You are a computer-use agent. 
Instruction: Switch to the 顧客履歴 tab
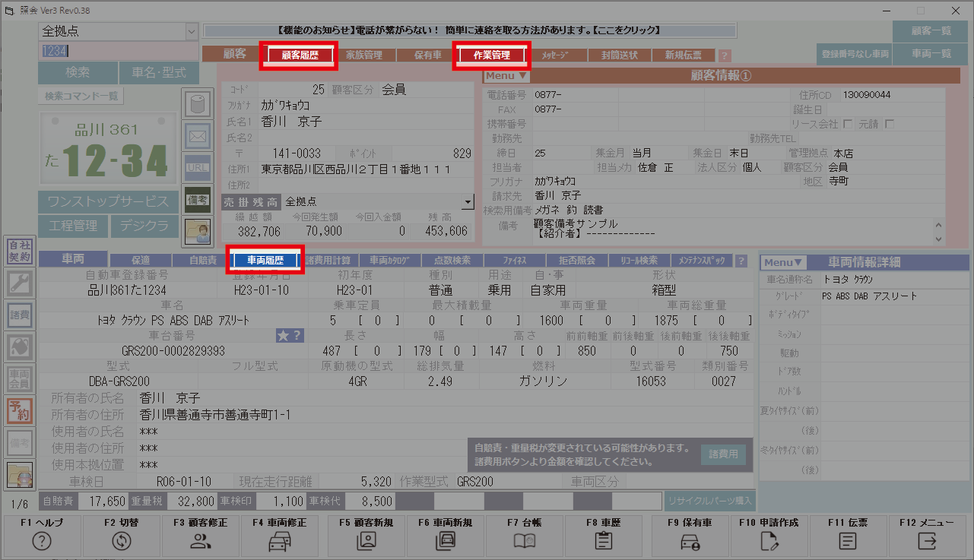(x=300, y=55)
